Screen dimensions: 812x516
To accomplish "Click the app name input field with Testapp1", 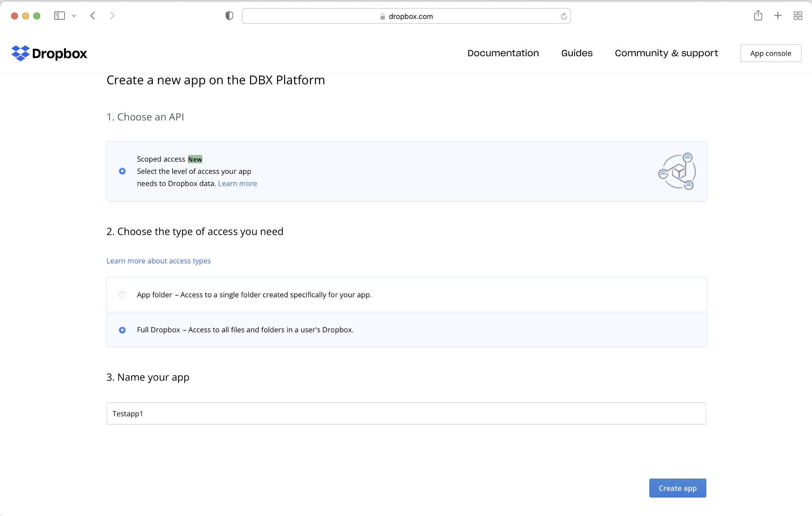I will (x=406, y=413).
